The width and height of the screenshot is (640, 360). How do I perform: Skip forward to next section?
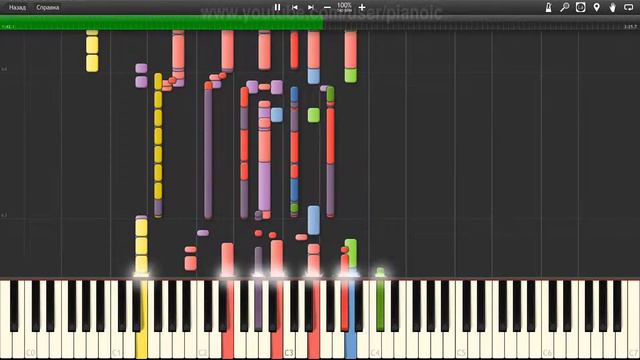311,7
